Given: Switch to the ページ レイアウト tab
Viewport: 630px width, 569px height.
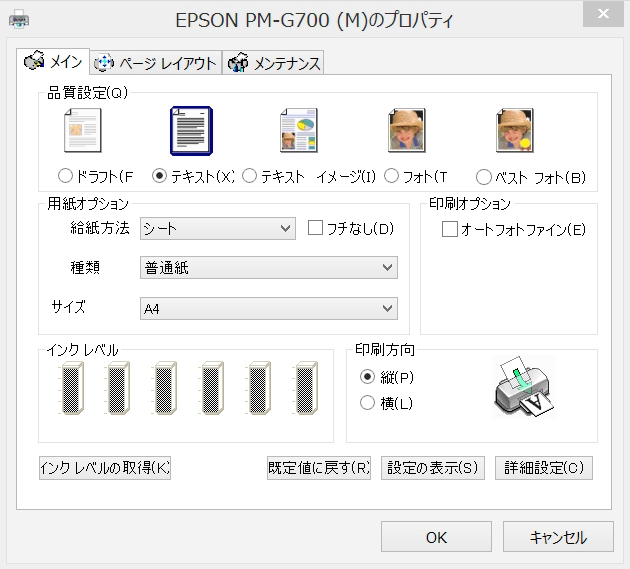Looking at the screenshot, I should [x=156, y=63].
